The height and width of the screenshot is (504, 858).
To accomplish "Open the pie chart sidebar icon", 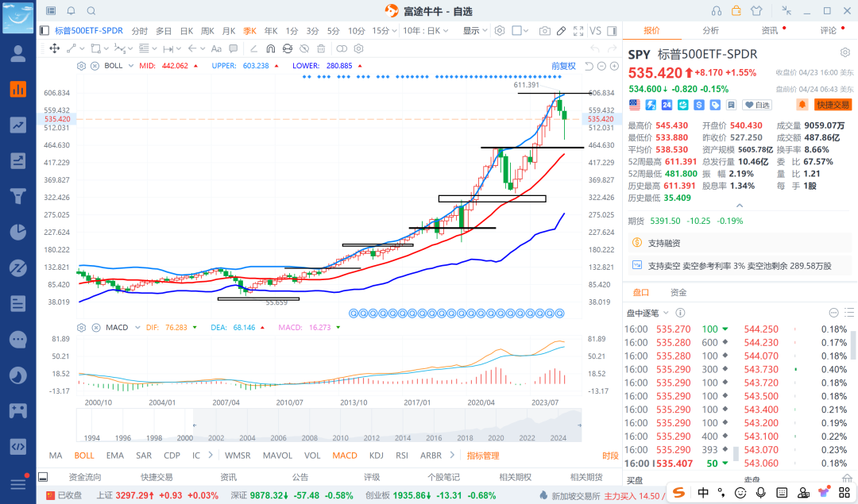I will [18, 232].
